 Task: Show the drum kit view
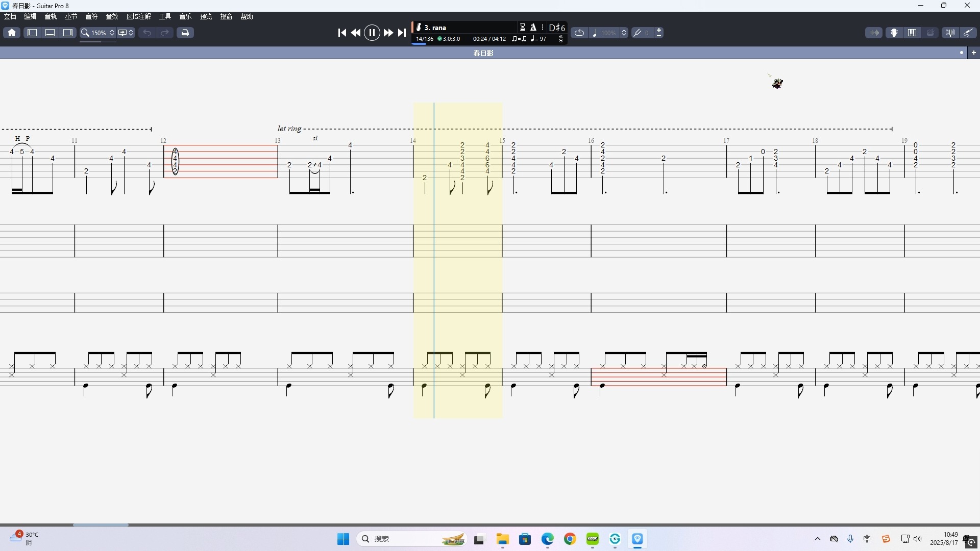[x=930, y=33]
